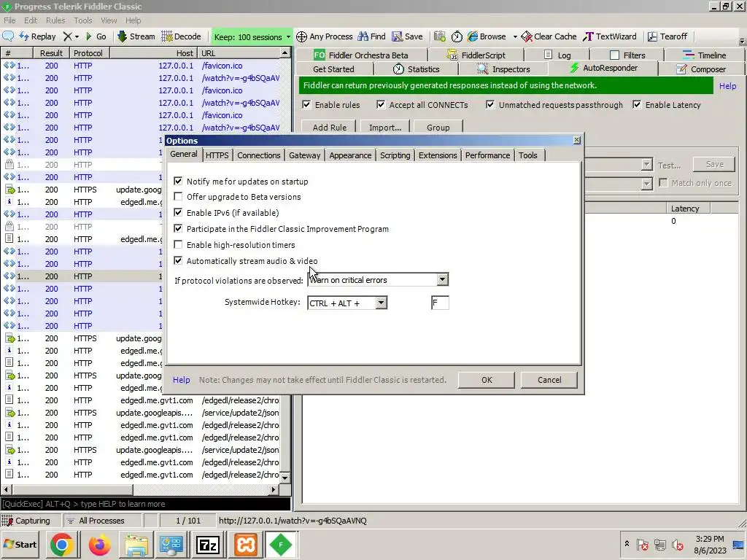Toggle Decode in toolbar

(181, 36)
